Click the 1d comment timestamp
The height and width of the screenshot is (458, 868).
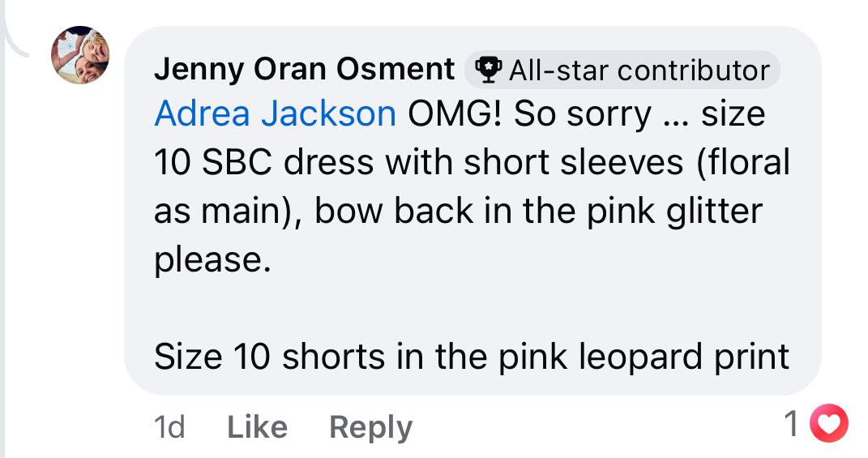[169, 426]
